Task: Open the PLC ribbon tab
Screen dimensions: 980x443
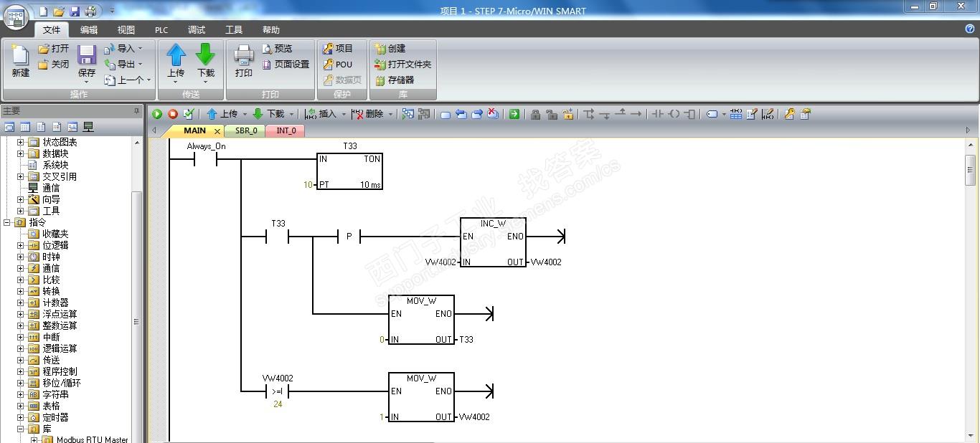Action: (161, 30)
